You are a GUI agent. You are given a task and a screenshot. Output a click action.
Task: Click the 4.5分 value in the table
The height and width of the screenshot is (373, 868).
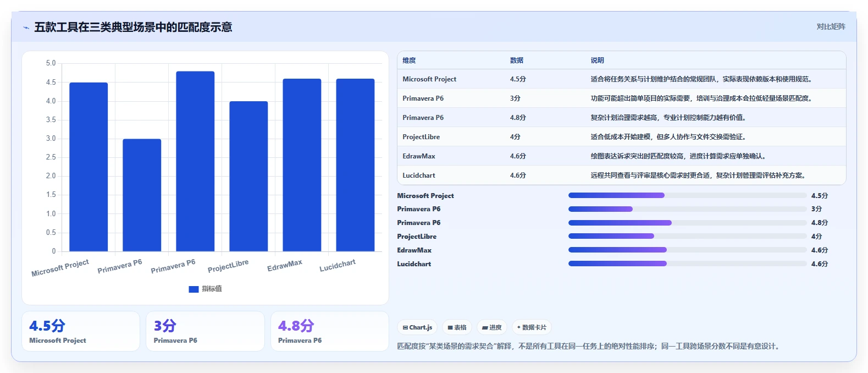[518, 79]
